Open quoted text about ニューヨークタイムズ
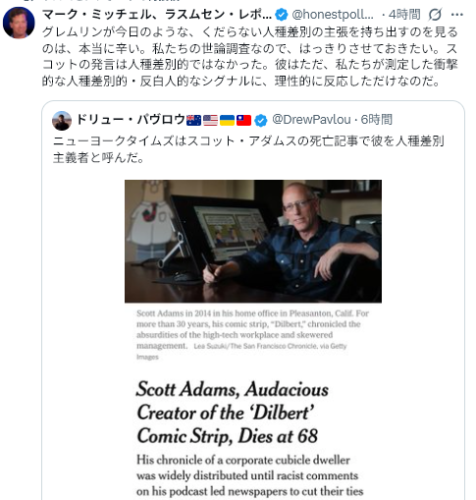The height and width of the screenshot is (500, 476). pyautogui.click(x=249, y=149)
